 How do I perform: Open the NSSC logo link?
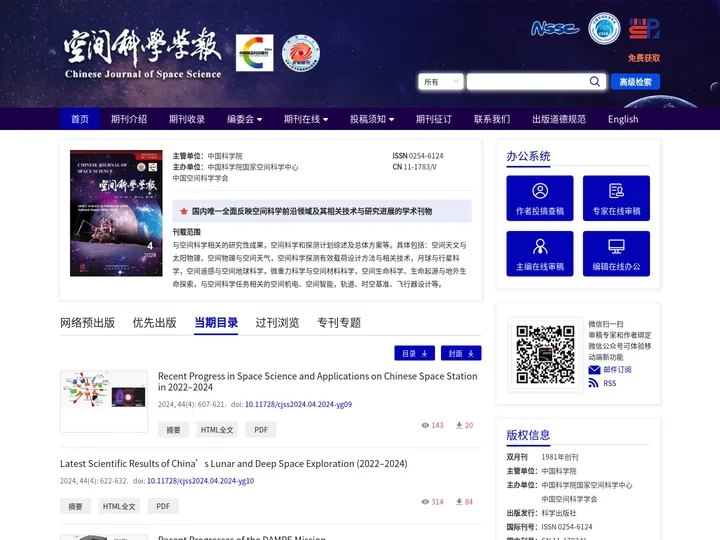click(x=555, y=28)
